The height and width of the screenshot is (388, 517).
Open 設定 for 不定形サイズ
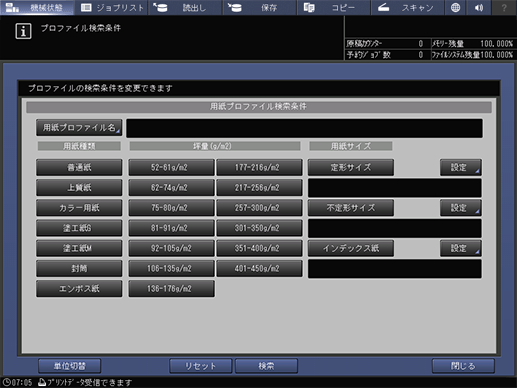point(461,208)
